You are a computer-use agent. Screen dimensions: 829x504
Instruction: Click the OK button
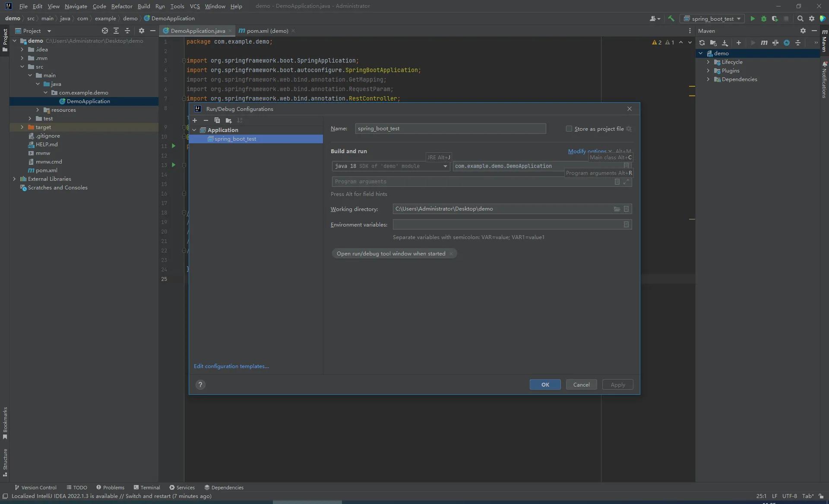pos(545,384)
